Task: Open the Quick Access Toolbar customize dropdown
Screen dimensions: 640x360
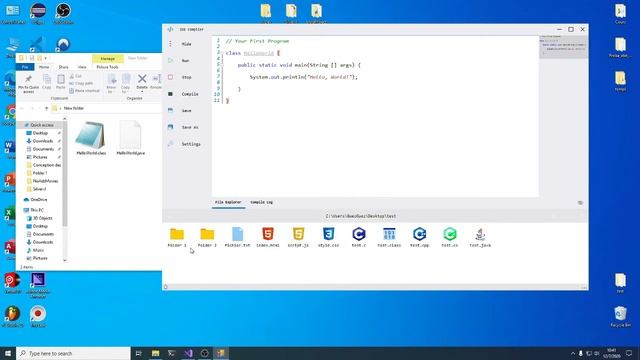Action: [x=46, y=58]
